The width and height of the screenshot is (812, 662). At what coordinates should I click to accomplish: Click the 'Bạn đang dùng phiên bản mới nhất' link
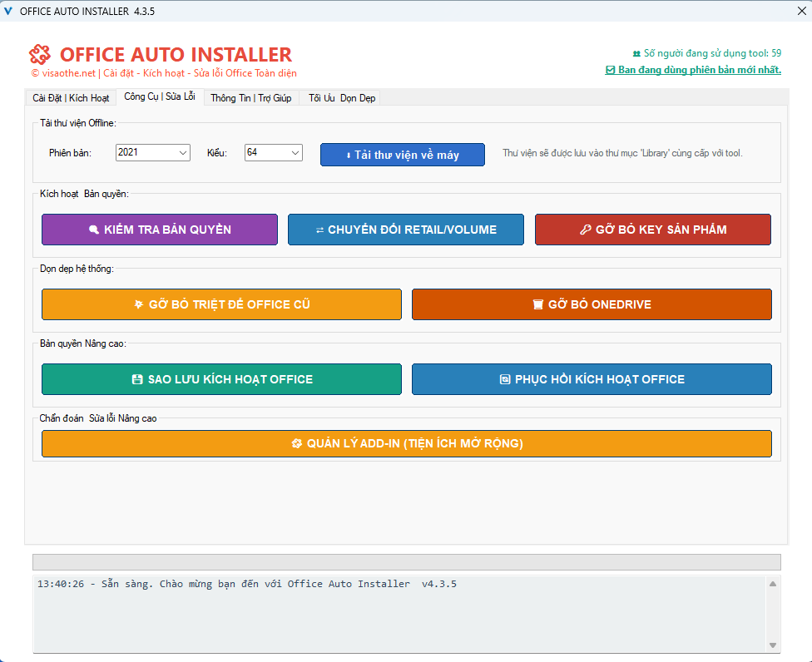(693, 70)
